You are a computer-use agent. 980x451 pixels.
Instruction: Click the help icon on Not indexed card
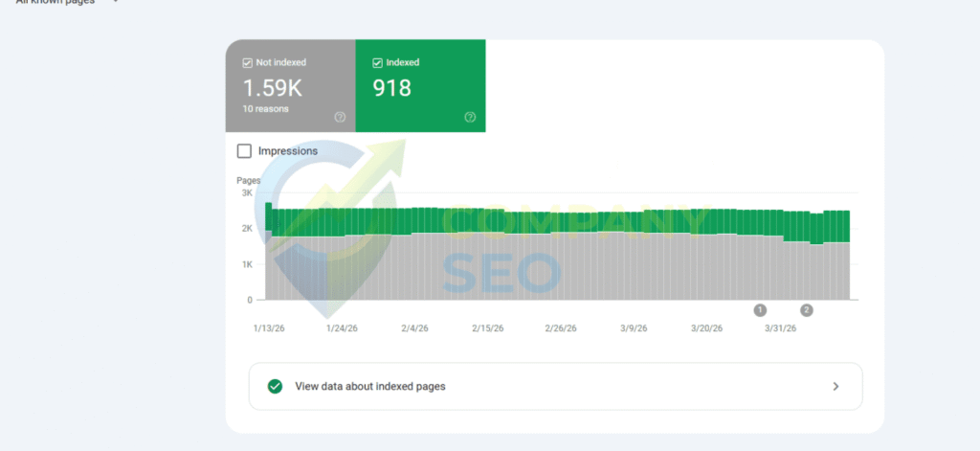point(340,117)
